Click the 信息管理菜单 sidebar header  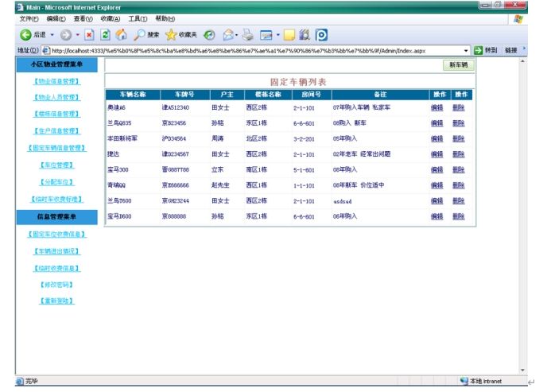click(x=56, y=217)
